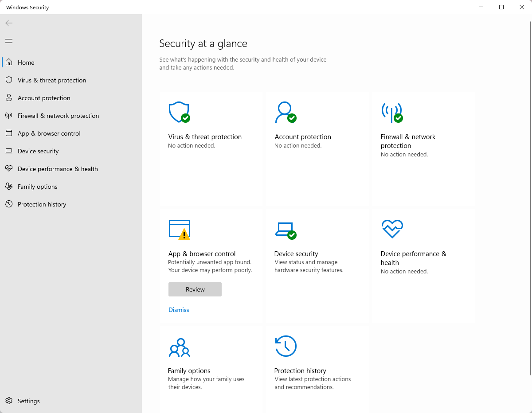This screenshot has height=413, width=532.
Task: Click the large Firewall & network antenna icon
Action: coord(392,112)
